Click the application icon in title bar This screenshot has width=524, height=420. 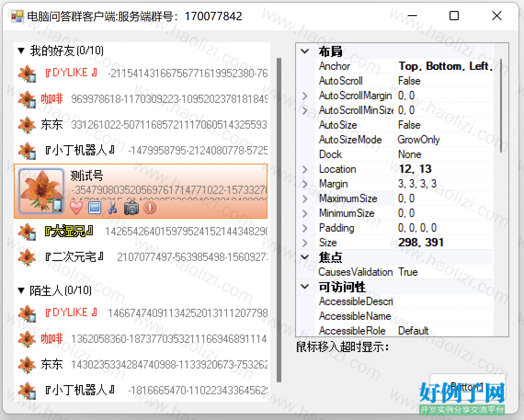17,16
